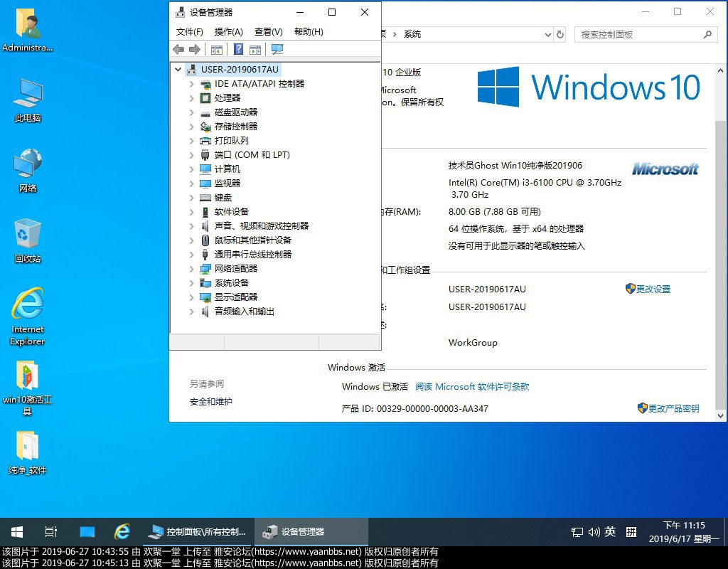Screen dimensions: 728x569
Task: Click 安全和维护 link in System window
Action: tap(210, 402)
